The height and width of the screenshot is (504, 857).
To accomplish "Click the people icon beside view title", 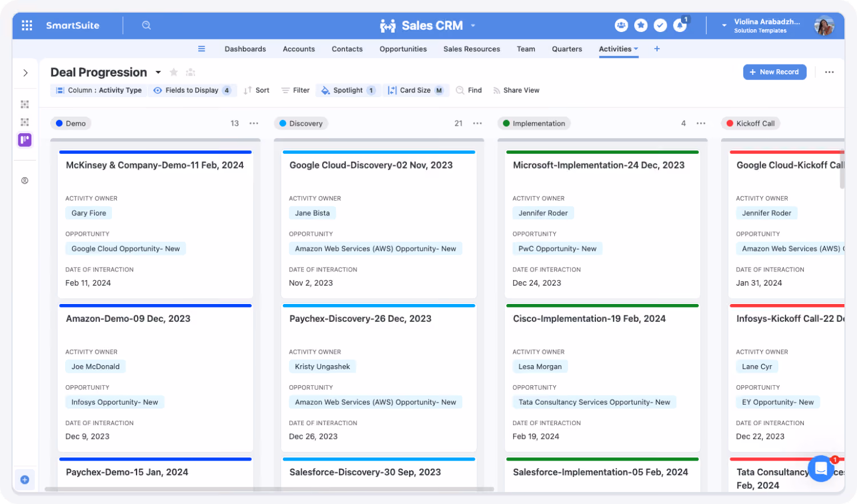I will tap(191, 73).
